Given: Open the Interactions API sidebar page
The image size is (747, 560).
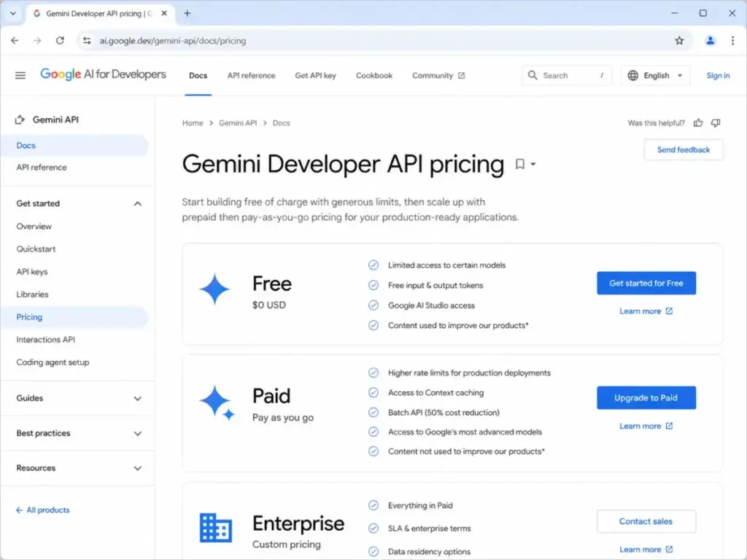Looking at the screenshot, I should (46, 340).
